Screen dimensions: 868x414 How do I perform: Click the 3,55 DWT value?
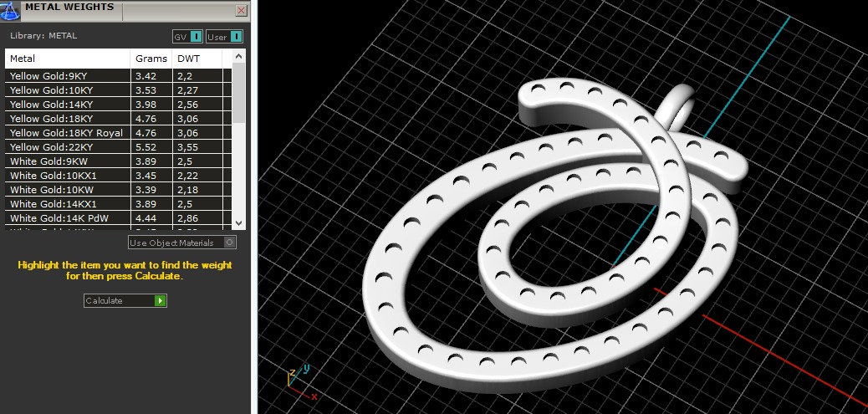tap(187, 147)
